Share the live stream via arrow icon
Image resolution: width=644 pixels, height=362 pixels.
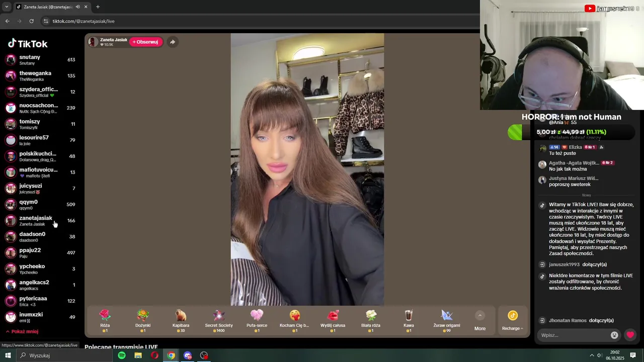(x=173, y=42)
